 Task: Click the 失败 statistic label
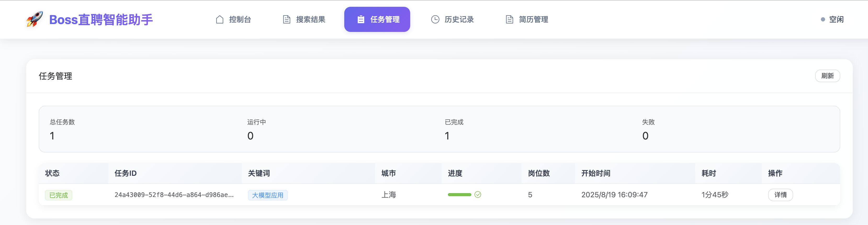tap(648, 122)
